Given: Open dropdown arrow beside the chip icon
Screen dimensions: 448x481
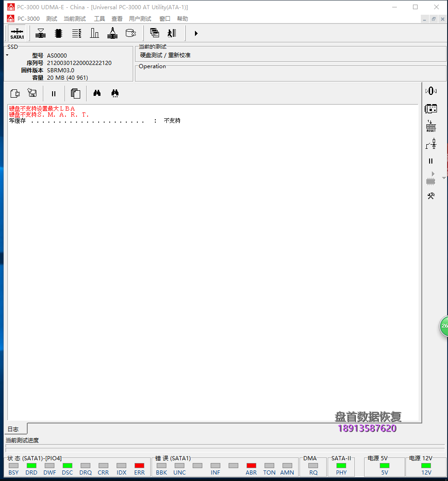Looking at the screenshot, I should click(x=444, y=178).
